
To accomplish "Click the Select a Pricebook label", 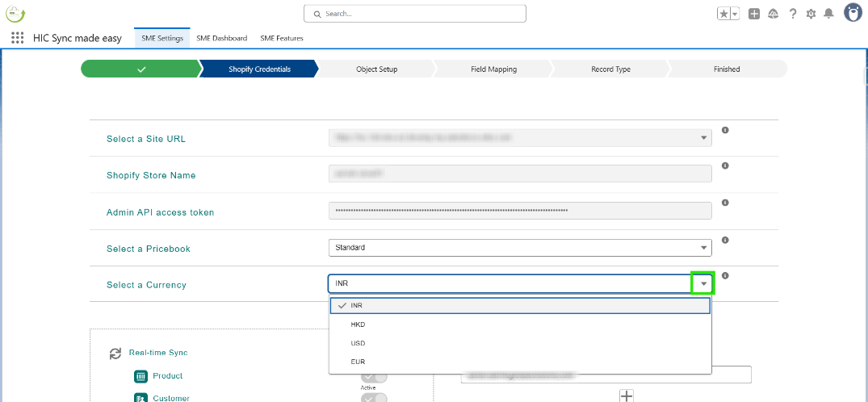I will 149,249.
